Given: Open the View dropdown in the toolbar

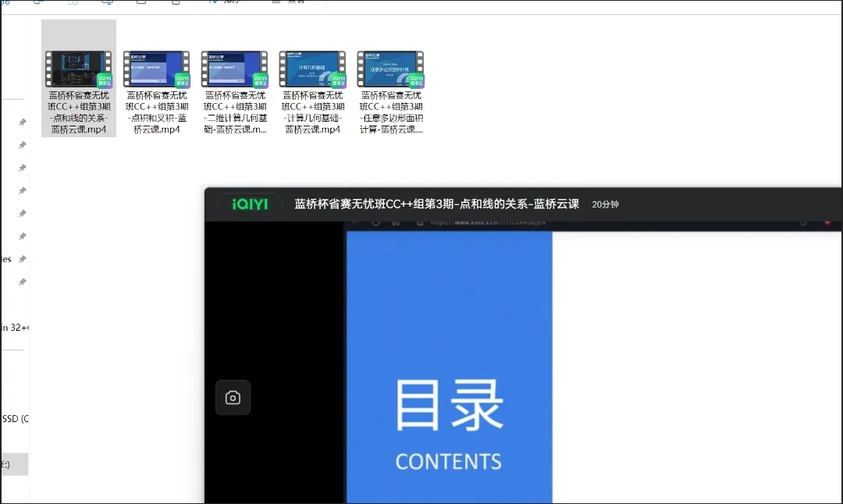Looking at the screenshot, I should click(290, 3).
